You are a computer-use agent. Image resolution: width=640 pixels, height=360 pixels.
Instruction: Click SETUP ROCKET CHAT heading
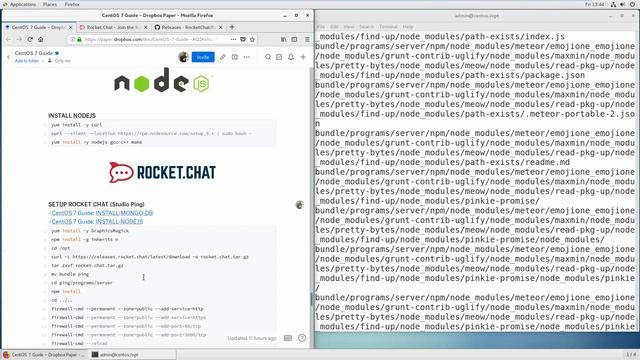click(x=96, y=204)
